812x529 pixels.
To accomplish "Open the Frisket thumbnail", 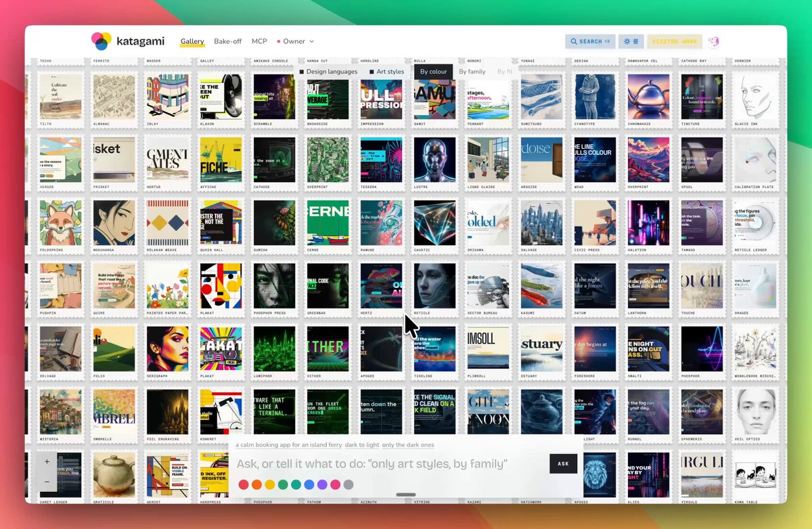I will coord(114,160).
